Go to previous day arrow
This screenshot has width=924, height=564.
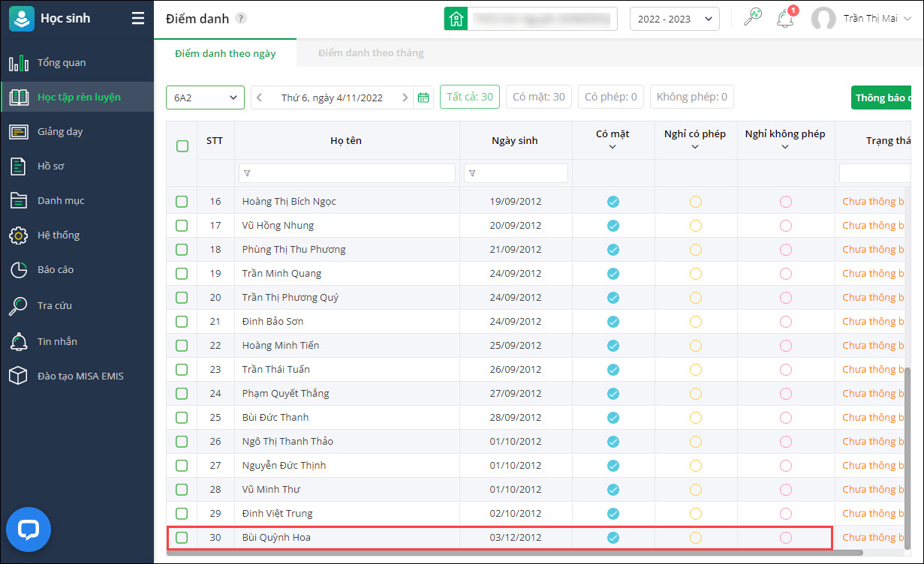(260, 97)
